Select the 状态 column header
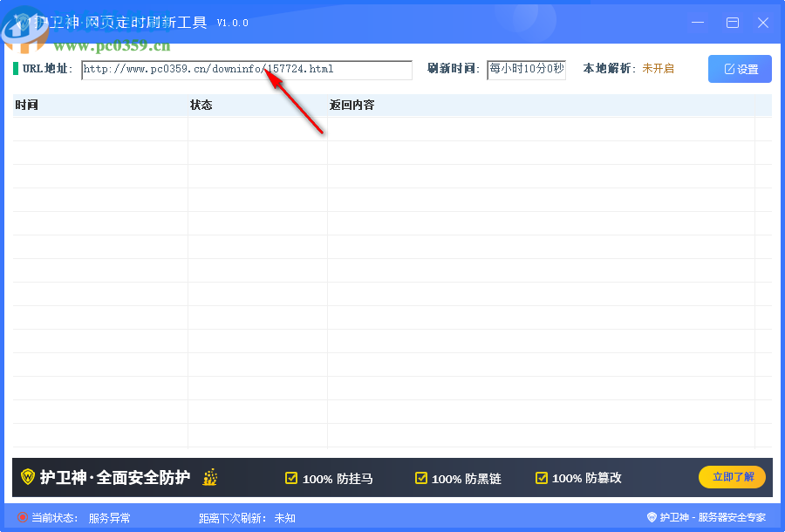Image resolution: width=785 pixels, height=532 pixels. 204,105
